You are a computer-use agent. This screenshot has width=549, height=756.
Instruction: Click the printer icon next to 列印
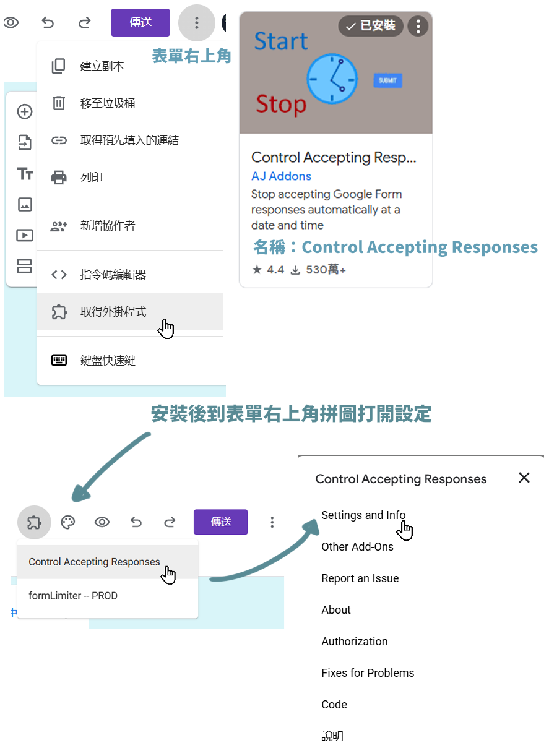(x=59, y=178)
